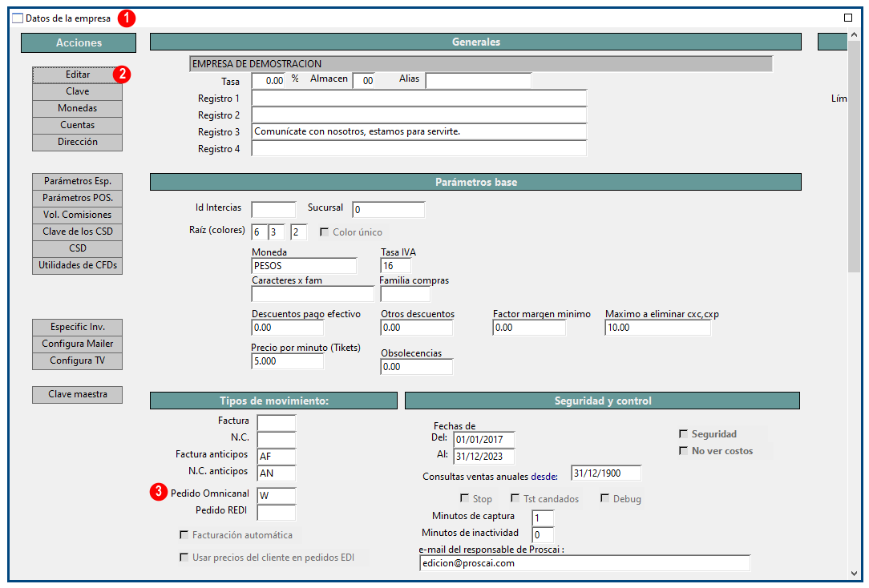
Task: Click the Id Intercias field
Action: pos(274,210)
